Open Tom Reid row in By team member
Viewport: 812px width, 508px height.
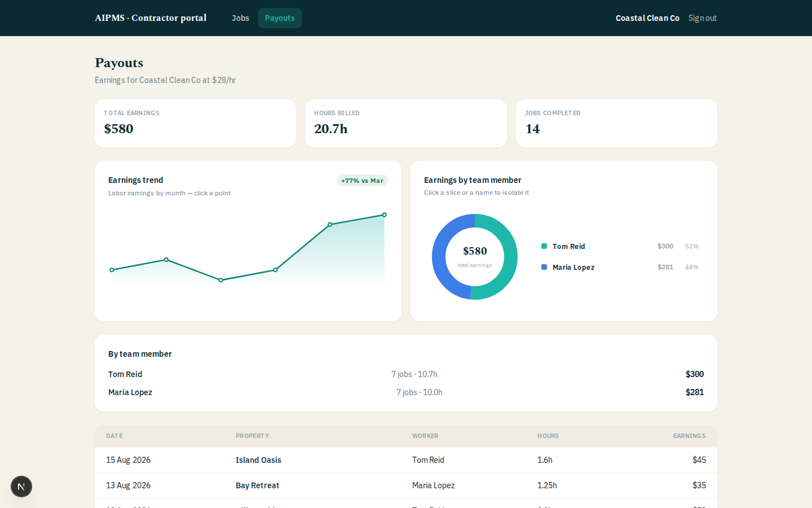406,374
